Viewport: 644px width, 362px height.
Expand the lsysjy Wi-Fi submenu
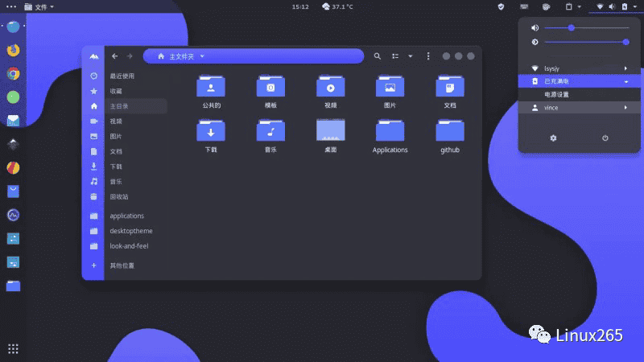click(579, 68)
